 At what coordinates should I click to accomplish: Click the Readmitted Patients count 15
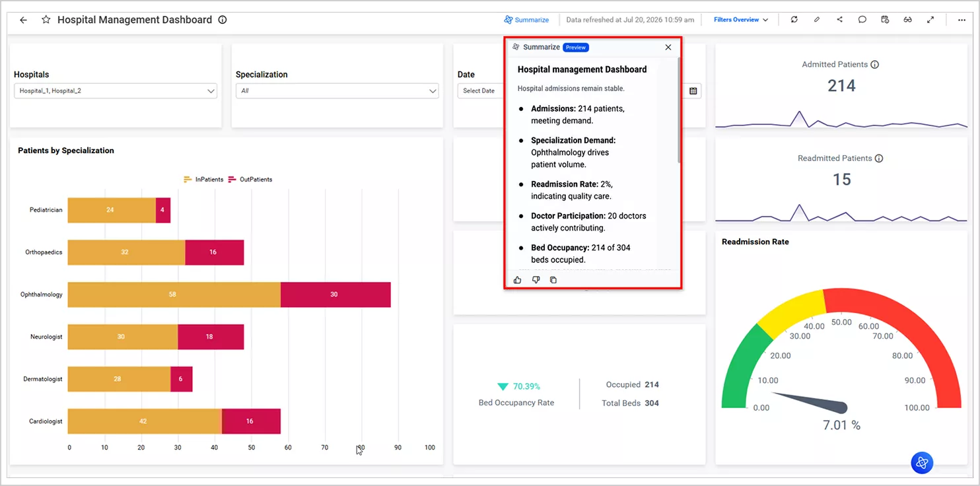(x=841, y=180)
